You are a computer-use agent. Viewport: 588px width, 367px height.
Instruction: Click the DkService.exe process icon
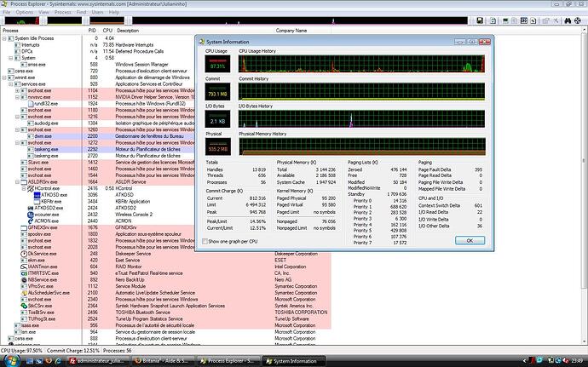(x=23, y=254)
